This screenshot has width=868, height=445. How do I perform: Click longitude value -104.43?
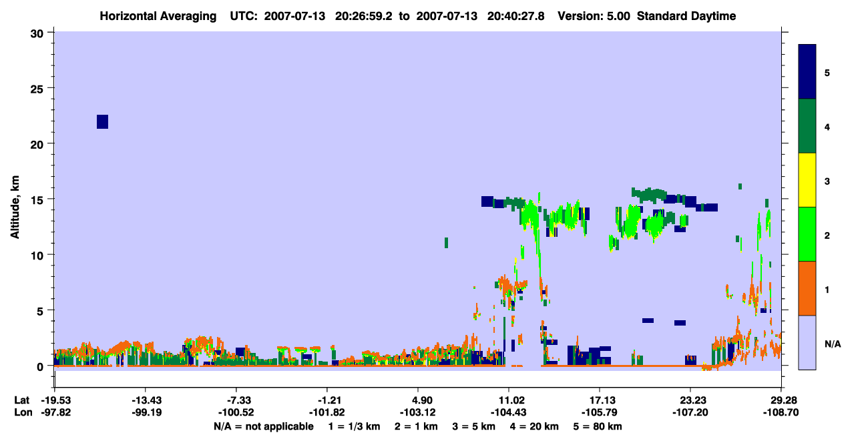509,412
